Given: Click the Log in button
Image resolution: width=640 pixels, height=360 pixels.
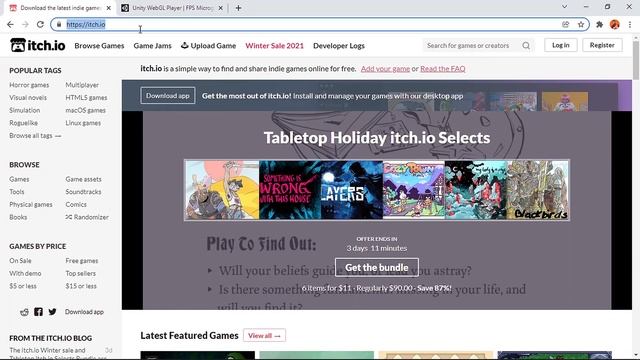Looking at the screenshot, I should 560,45.
